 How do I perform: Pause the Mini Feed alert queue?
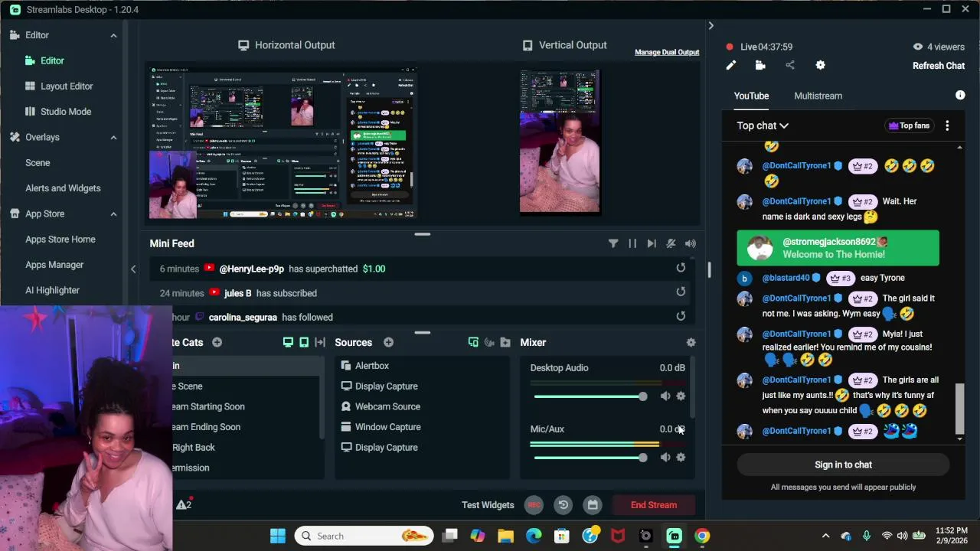[632, 243]
